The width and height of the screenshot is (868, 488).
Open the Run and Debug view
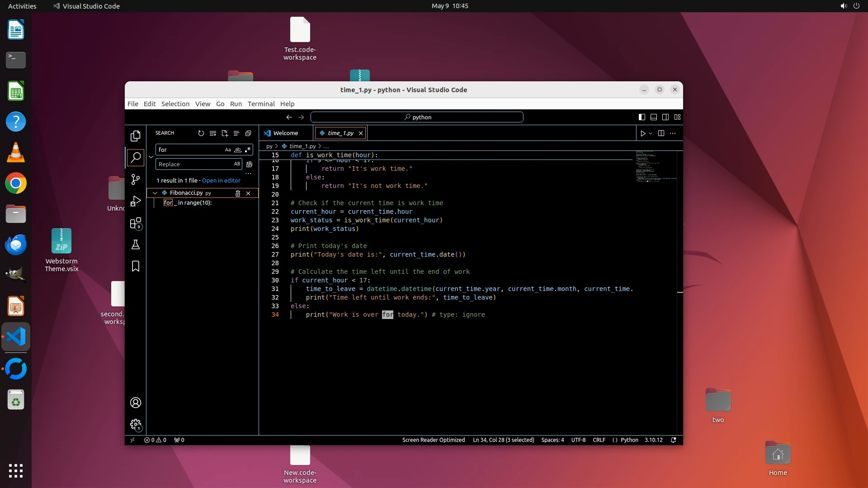pos(135,201)
